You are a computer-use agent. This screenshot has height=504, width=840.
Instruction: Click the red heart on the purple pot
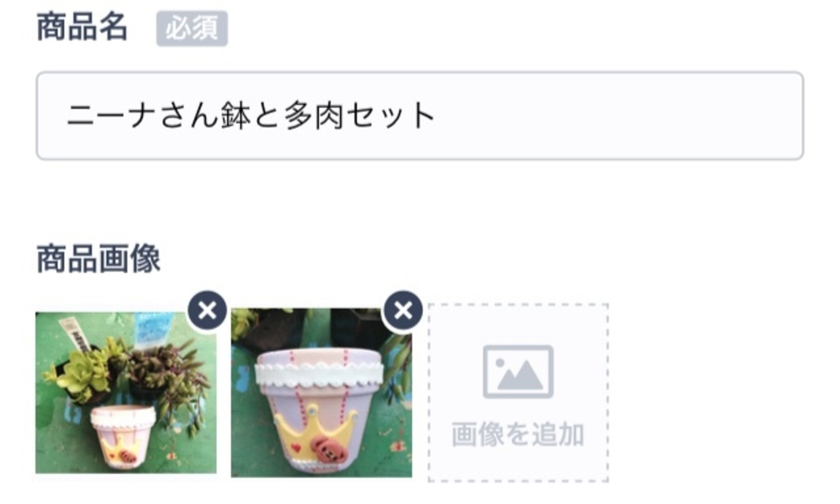(x=296, y=449)
